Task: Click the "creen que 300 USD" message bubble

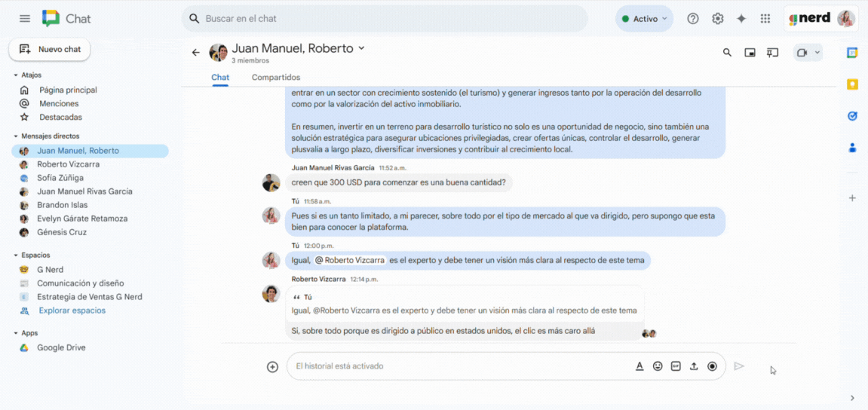Action: (399, 182)
